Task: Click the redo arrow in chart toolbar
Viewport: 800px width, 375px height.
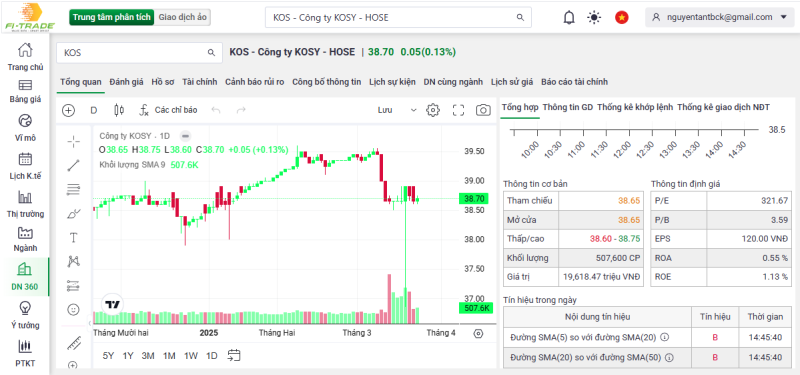Action: click(x=241, y=110)
